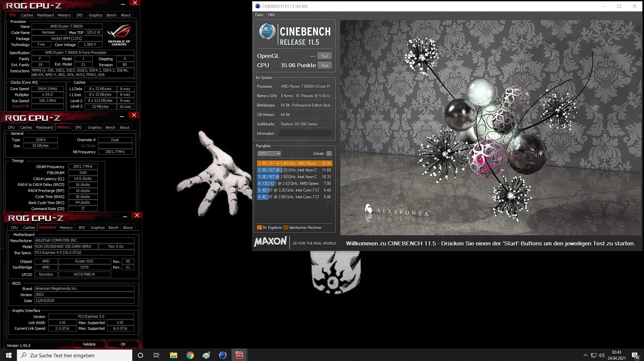Click the CAS# Latency value '14.0 clocks'
Image resolution: width=644 pixels, height=361 pixels.
click(83, 178)
